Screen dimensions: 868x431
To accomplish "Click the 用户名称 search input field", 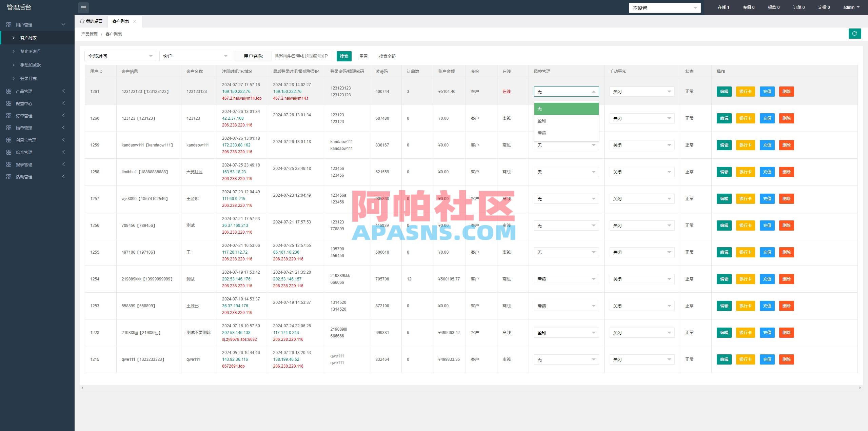I will pos(302,56).
